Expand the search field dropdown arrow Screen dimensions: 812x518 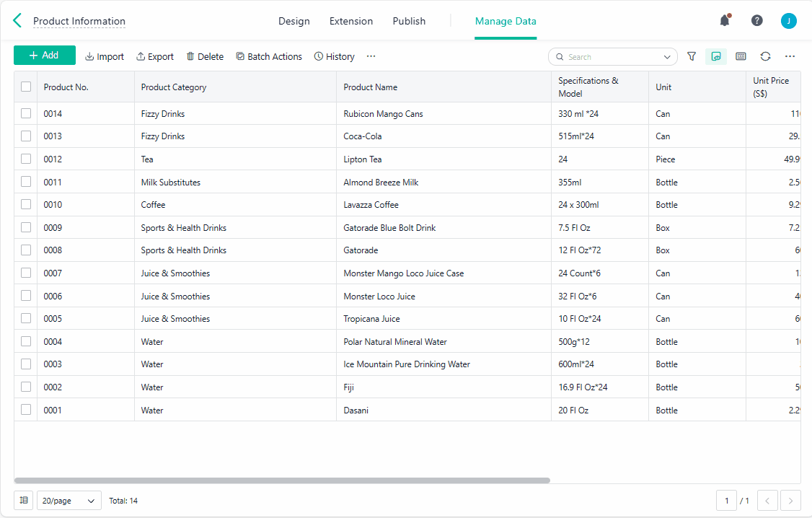[667, 57]
